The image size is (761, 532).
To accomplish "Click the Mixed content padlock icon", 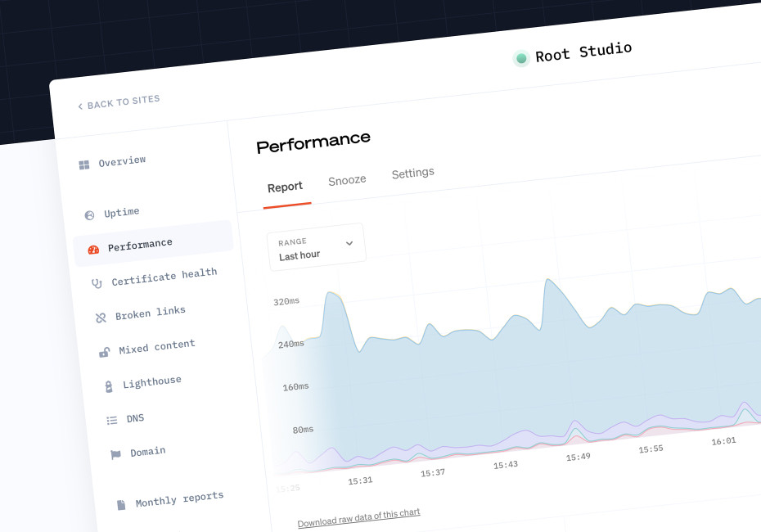I will point(105,352).
